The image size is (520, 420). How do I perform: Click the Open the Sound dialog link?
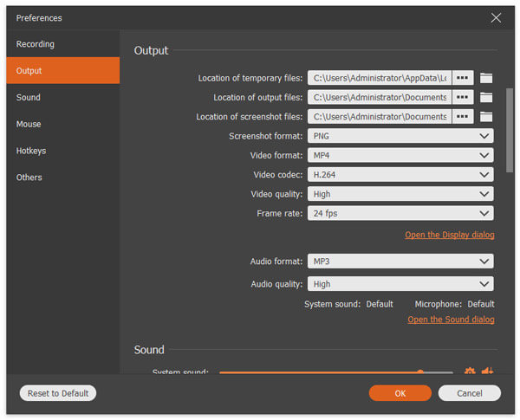(x=451, y=320)
